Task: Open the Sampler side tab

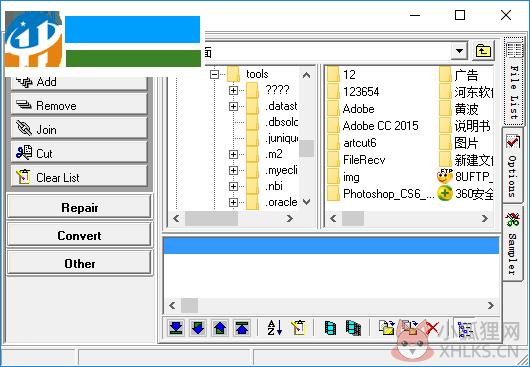Action: (513, 243)
